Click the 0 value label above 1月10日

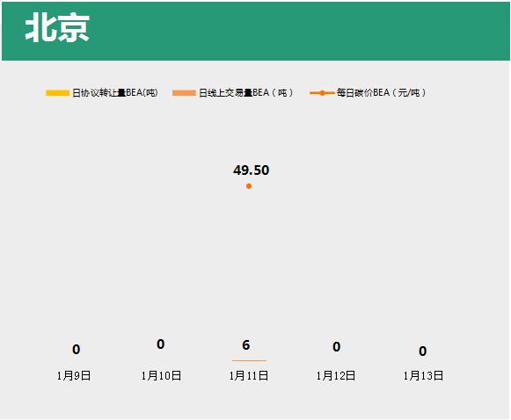point(160,344)
